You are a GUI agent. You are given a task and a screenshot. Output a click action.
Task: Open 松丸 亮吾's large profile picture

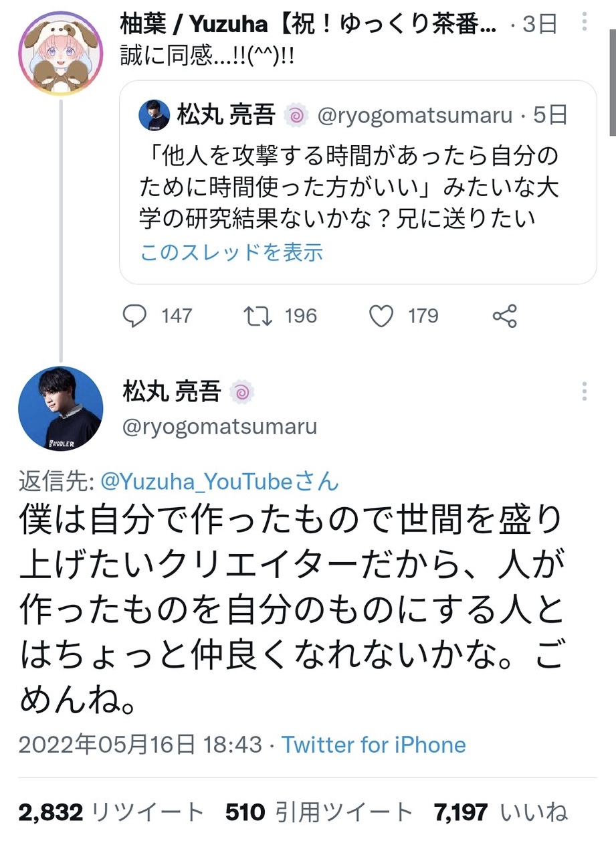61,409
